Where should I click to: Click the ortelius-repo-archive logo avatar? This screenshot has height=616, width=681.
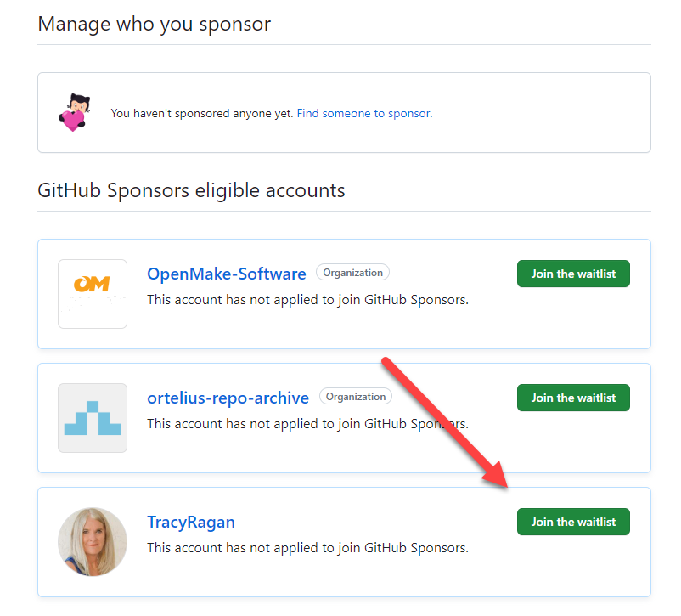(x=93, y=418)
